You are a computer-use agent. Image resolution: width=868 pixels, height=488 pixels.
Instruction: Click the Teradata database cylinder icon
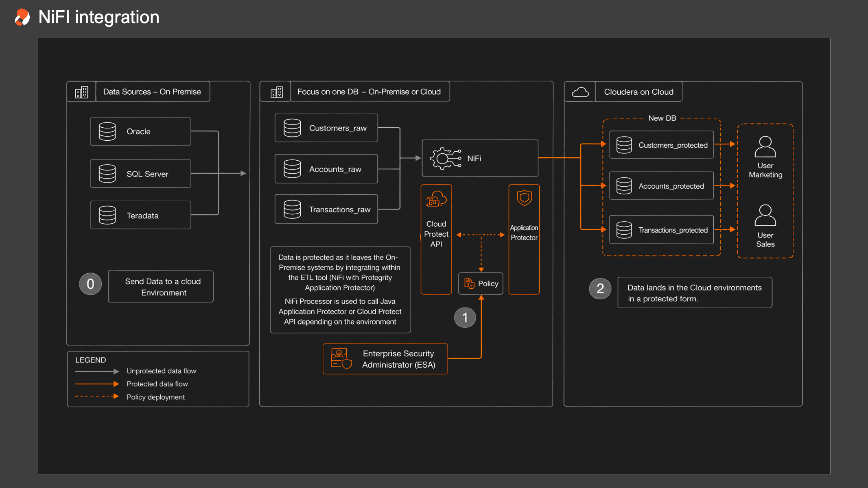click(107, 215)
